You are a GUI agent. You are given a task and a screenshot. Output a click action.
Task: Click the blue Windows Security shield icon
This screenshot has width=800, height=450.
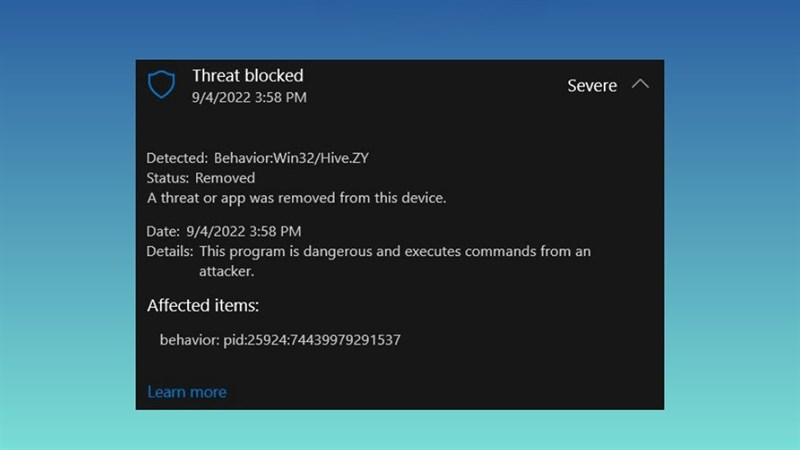(161, 84)
